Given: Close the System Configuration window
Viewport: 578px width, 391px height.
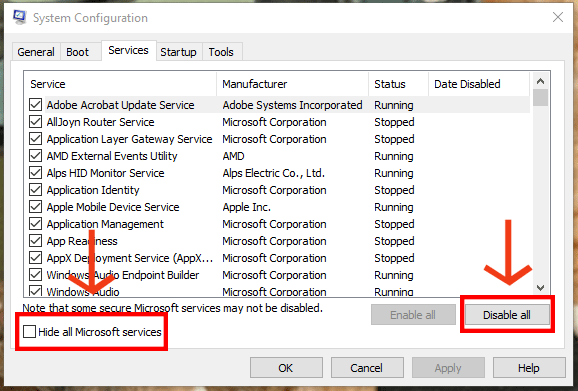Looking at the screenshot, I should point(558,17).
